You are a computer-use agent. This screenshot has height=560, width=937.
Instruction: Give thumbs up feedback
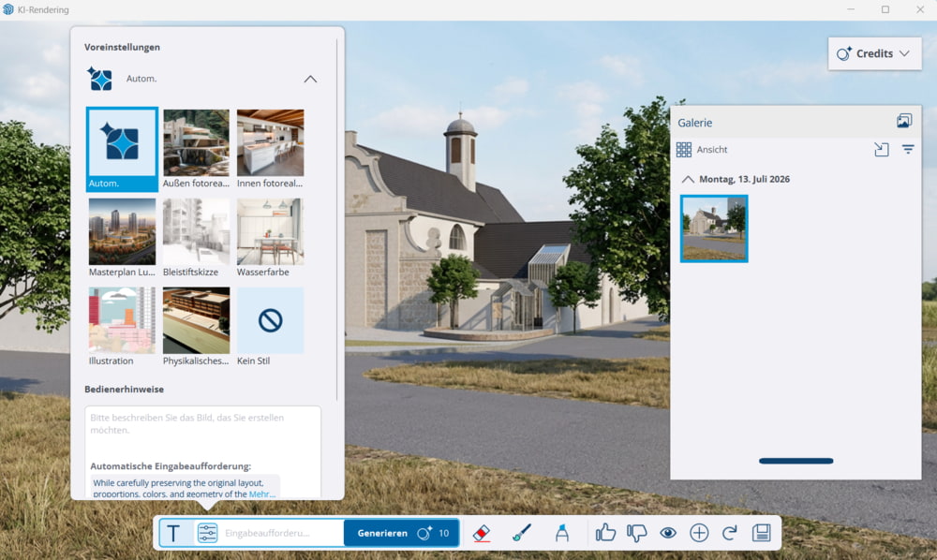pyautogui.click(x=605, y=533)
